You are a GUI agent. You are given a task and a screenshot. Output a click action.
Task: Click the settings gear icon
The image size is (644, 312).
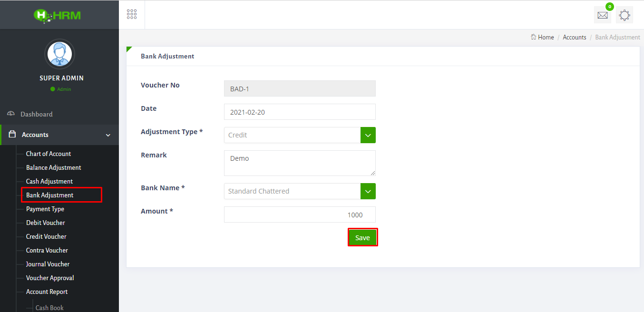[624, 15]
